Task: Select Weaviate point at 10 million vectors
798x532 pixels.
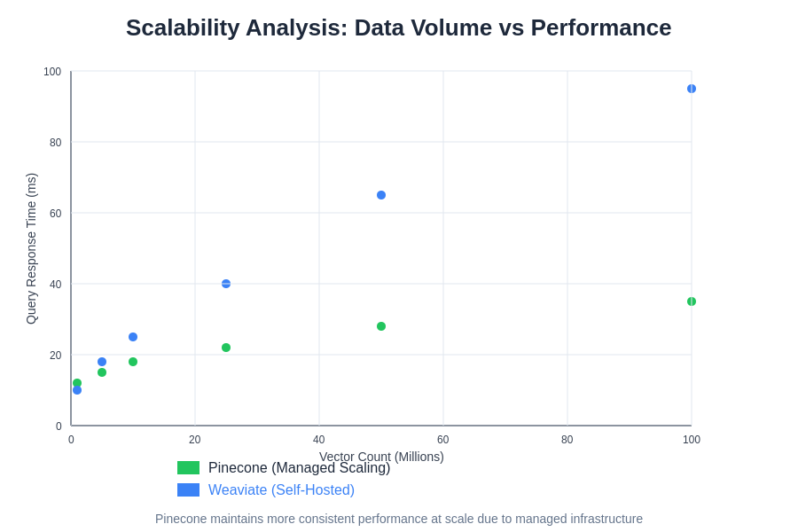Action: click(133, 337)
